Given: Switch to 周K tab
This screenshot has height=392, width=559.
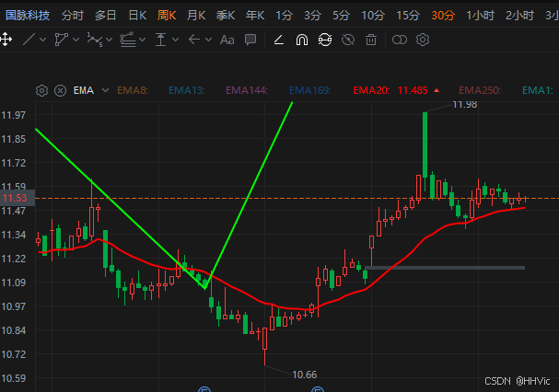Looking at the screenshot, I should [167, 16].
